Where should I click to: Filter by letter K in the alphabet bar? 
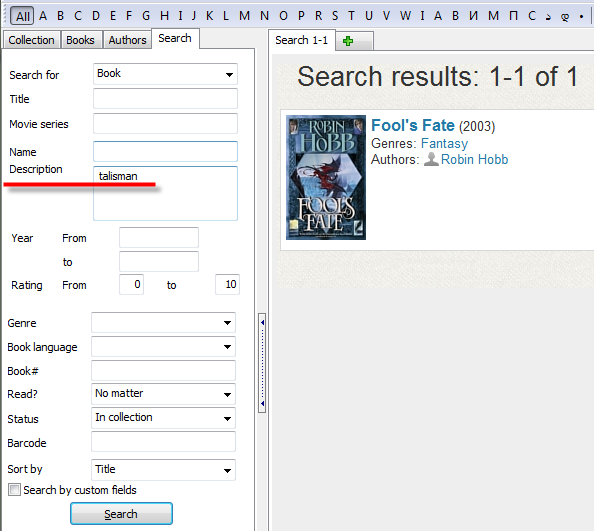click(209, 16)
